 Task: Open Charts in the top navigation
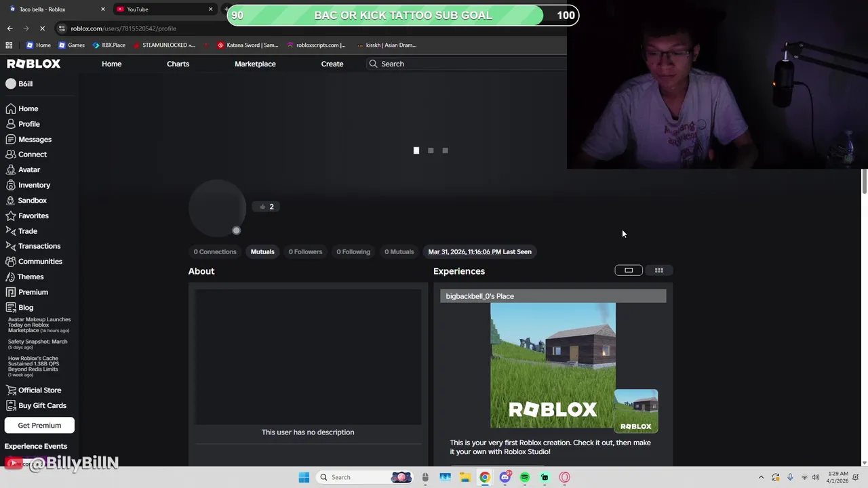point(178,64)
